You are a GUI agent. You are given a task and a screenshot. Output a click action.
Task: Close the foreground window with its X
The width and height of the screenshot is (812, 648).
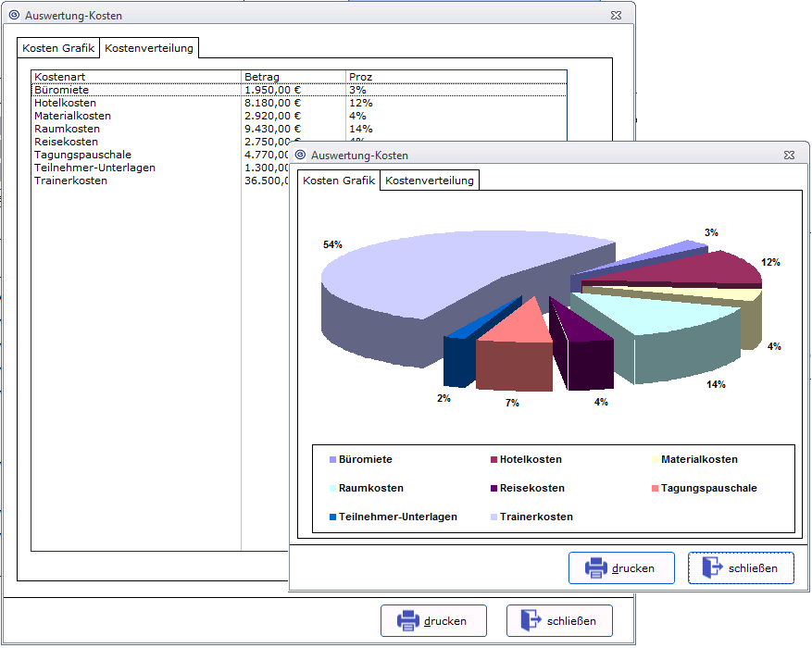tap(789, 156)
